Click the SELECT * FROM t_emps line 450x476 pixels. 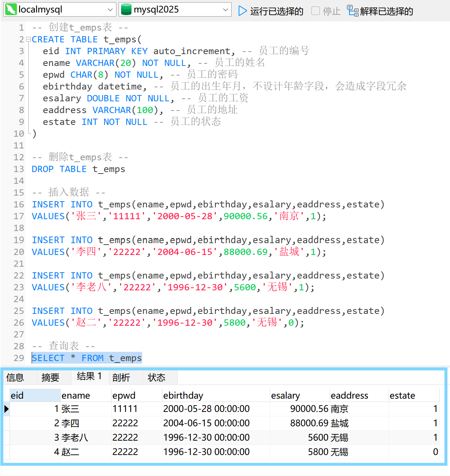click(87, 358)
